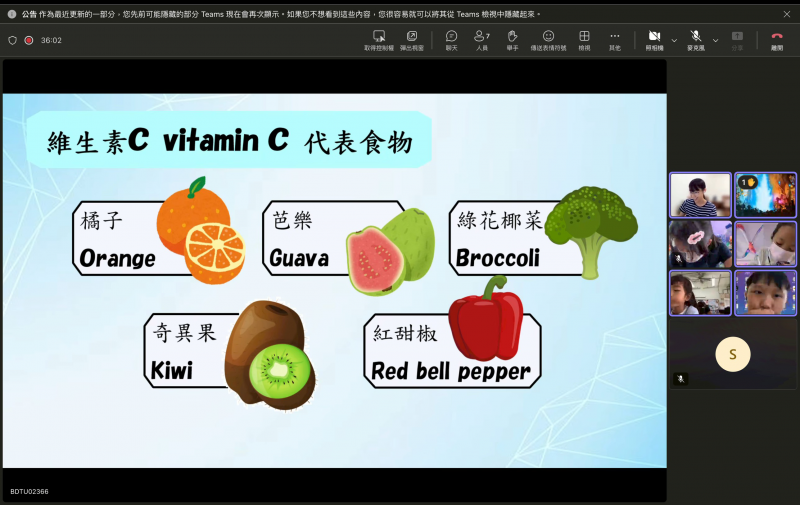Click the red bell pepper image

click(486, 319)
